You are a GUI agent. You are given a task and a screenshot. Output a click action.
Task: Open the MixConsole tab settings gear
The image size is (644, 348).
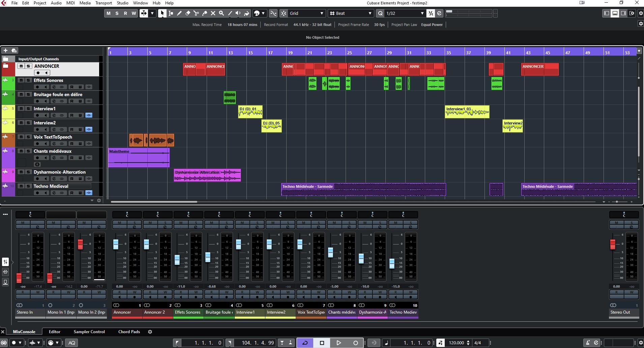pyautogui.click(x=150, y=332)
